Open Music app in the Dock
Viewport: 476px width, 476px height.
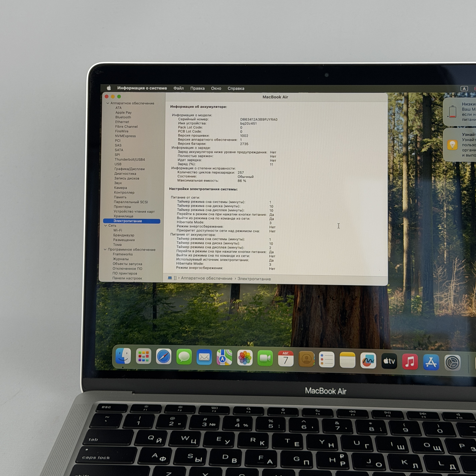[x=410, y=361]
